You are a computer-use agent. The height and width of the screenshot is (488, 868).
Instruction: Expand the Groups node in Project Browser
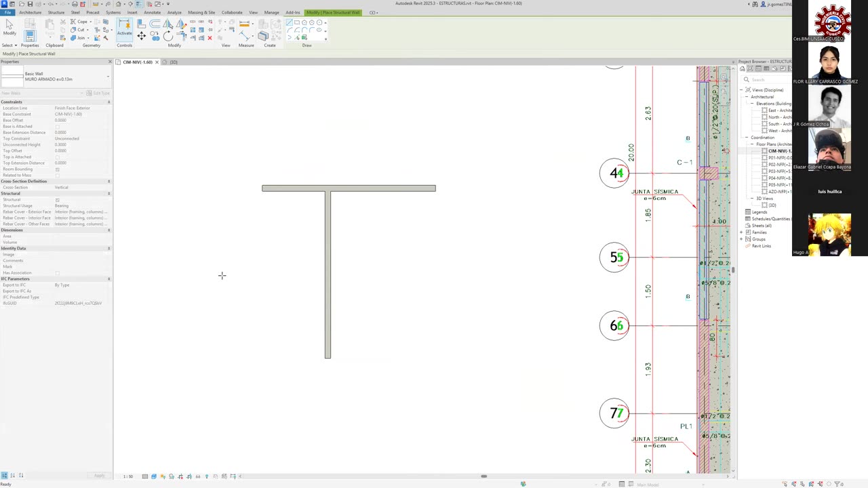[741, 239]
